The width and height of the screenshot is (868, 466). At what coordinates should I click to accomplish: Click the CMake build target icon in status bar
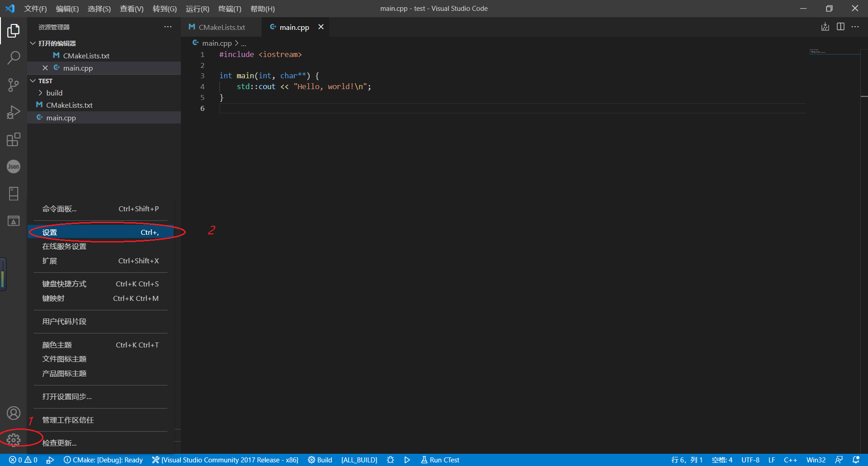click(x=320, y=460)
